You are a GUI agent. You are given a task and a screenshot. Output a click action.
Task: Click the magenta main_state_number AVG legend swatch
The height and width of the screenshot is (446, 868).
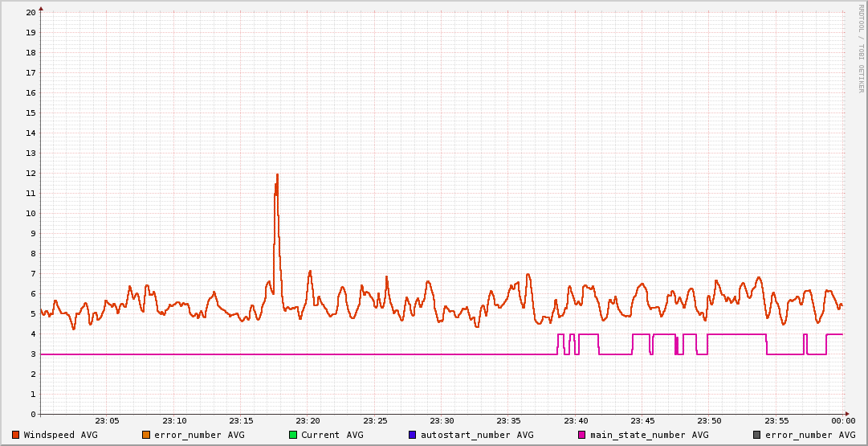point(582,435)
